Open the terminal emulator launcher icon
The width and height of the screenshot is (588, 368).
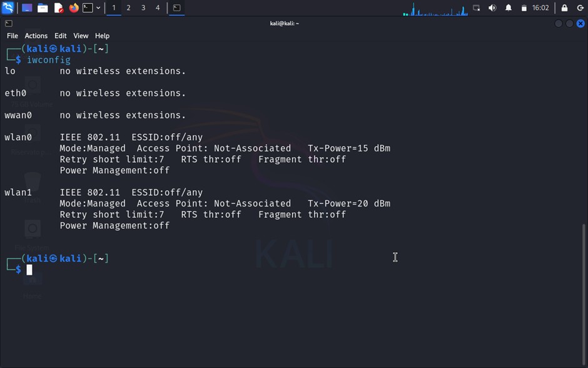[88, 8]
